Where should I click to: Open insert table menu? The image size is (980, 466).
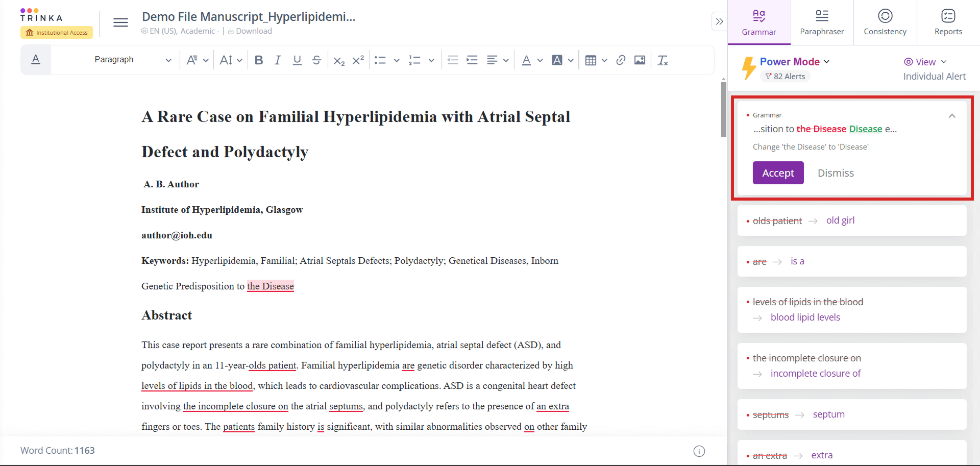pos(596,60)
